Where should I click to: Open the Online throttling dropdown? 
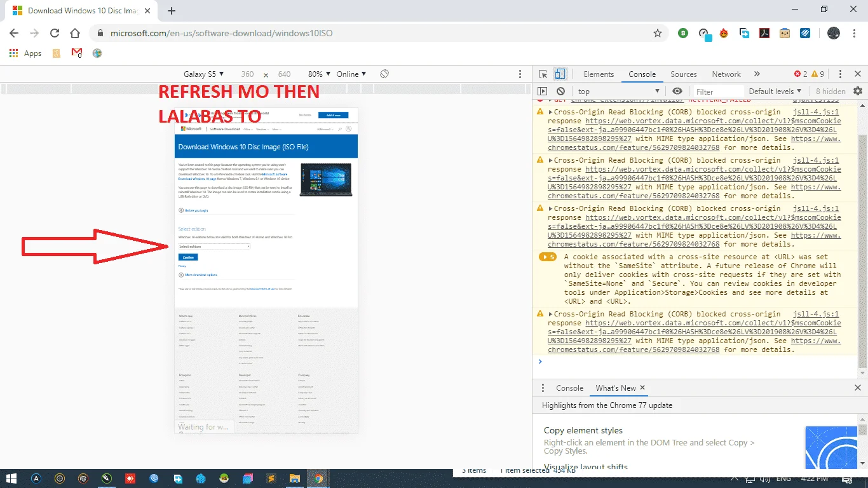pyautogui.click(x=351, y=74)
